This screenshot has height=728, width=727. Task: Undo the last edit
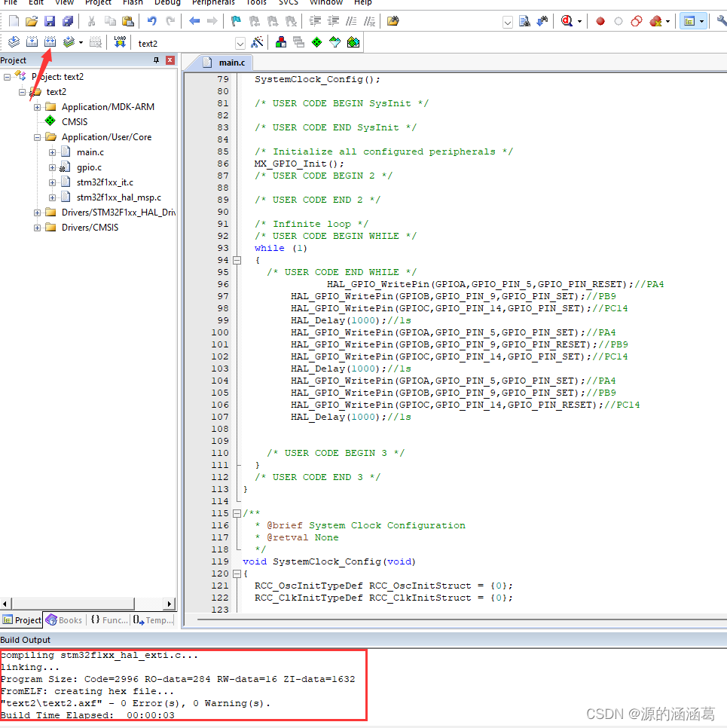[x=152, y=21]
